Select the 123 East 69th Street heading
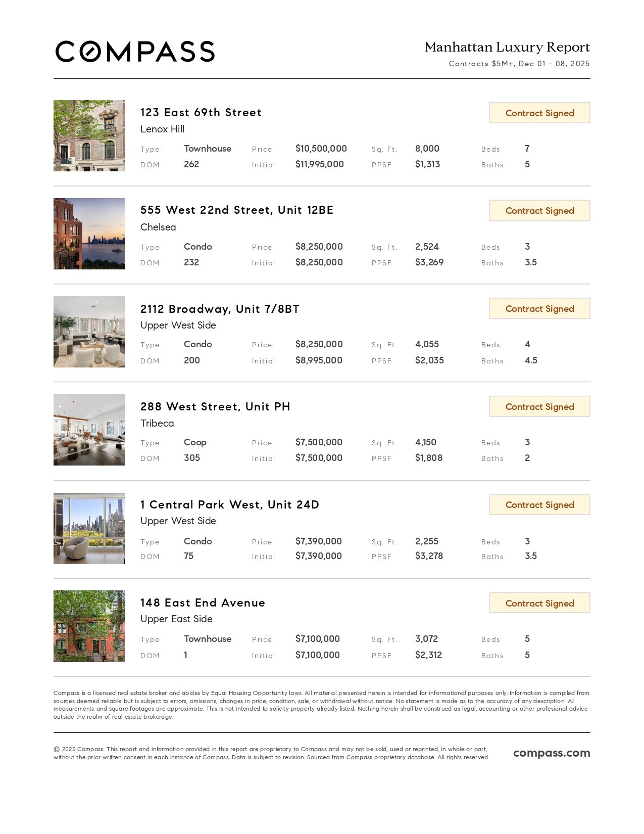This screenshot has height=834, width=644. coord(201,112)
